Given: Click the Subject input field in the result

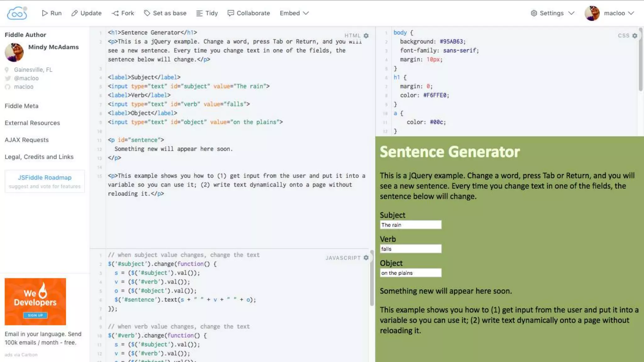Looking at the screenshot, I should point(410,225).
